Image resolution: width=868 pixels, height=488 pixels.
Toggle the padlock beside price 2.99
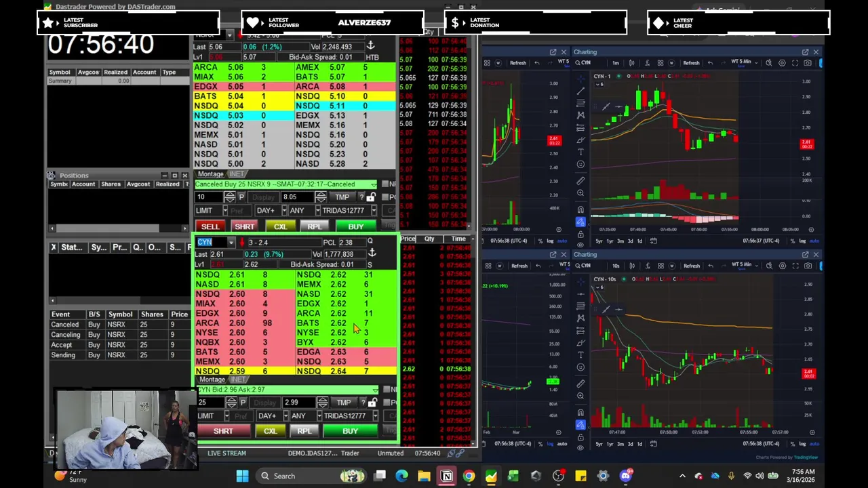372,403
